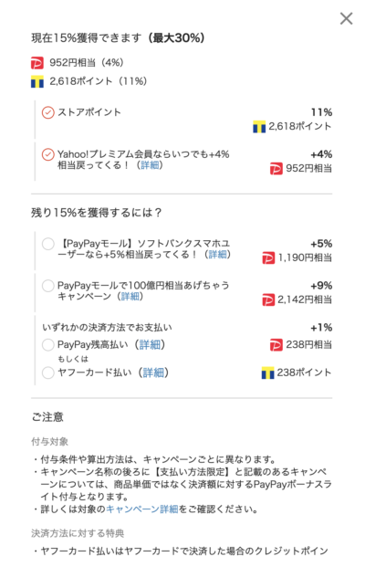Select the ヤフーカード払い radio button
This screenshot has width=365, height=588.
[x=48, y=373]
